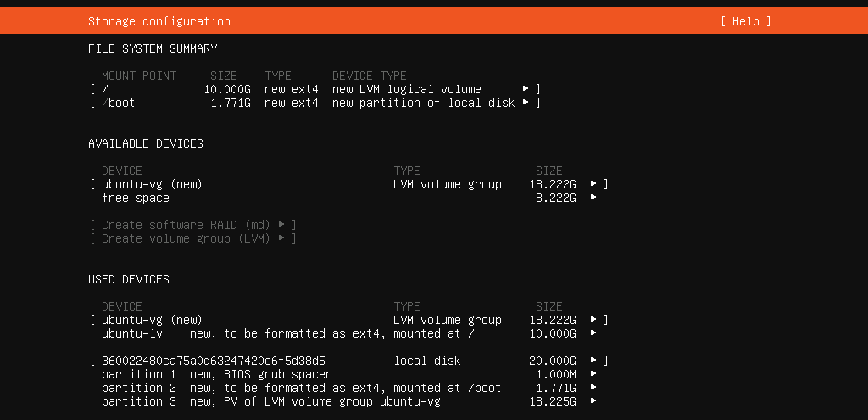Click arrow beside 8.222G free space

[x=594, y=198]
